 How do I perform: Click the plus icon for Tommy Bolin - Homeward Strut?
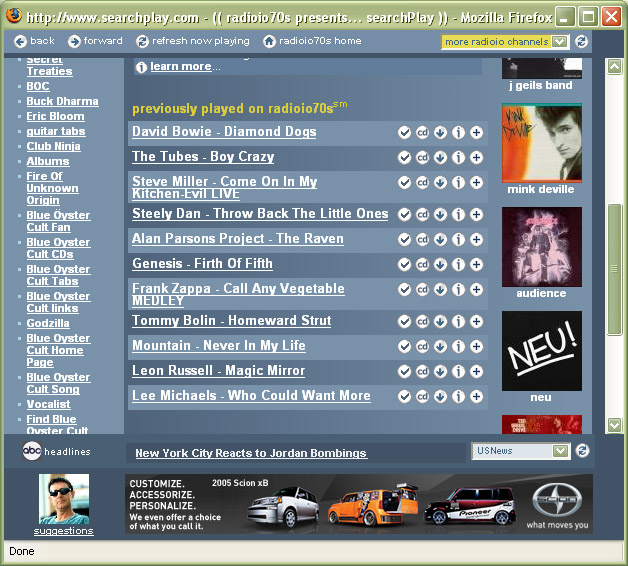(477, 322)
